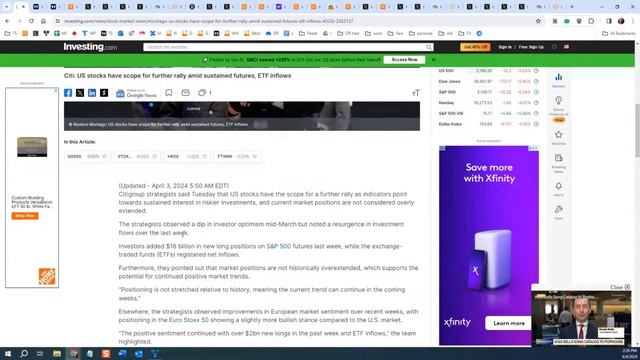Click the search magnifier icon
The width and height of the screenshot is (640, 360).
[x=429, y=47]
